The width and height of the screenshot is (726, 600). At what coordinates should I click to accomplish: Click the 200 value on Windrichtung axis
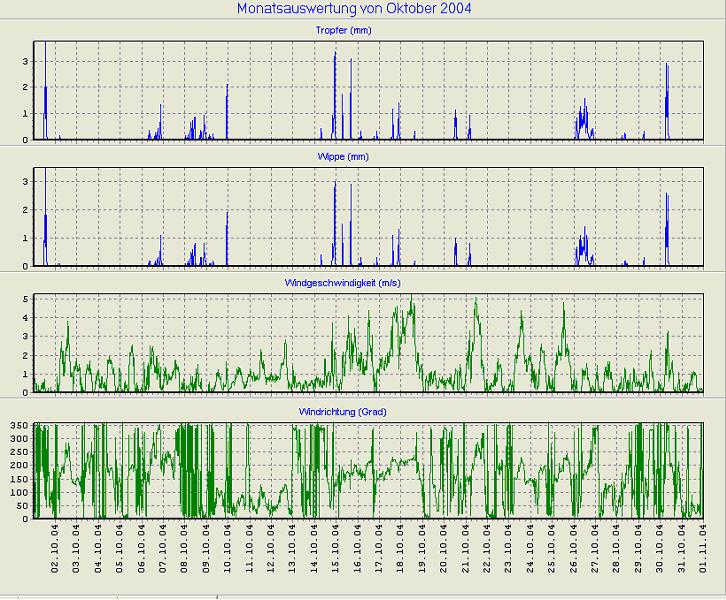(x=19, y=466)
